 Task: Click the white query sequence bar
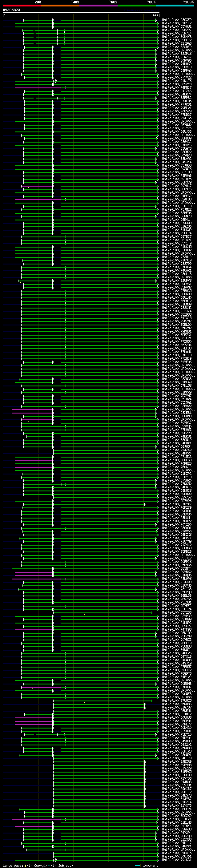81,13
